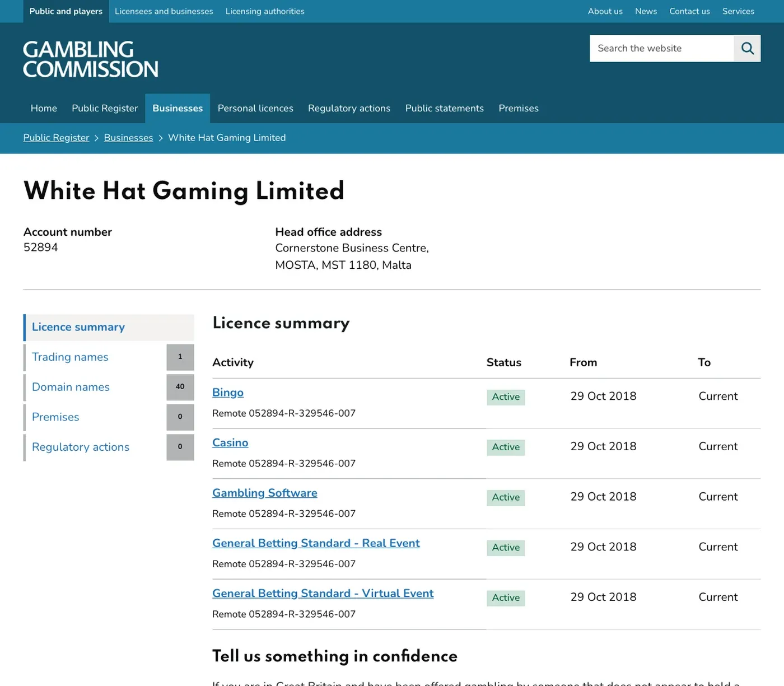
Task: Click the Gambling Commission logo
Action: click(x=91, y=59)
